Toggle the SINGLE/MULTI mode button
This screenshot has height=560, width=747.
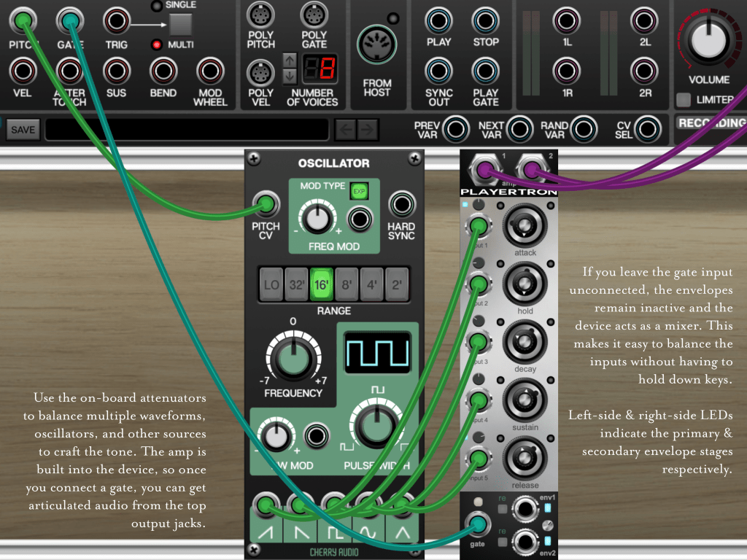[180, 25]
